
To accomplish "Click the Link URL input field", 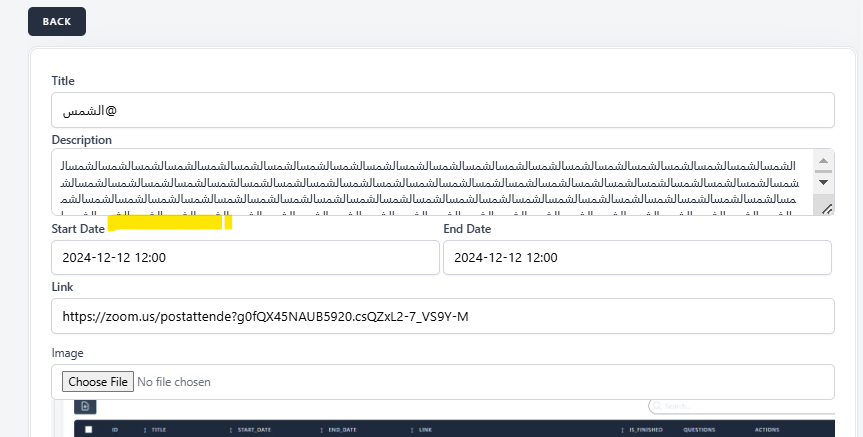I will pos(442,316).
